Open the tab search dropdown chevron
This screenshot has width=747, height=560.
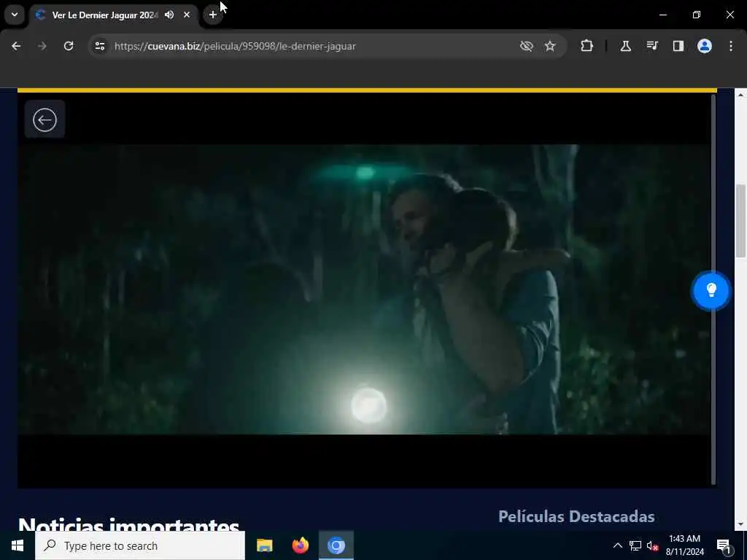(15, 15)
